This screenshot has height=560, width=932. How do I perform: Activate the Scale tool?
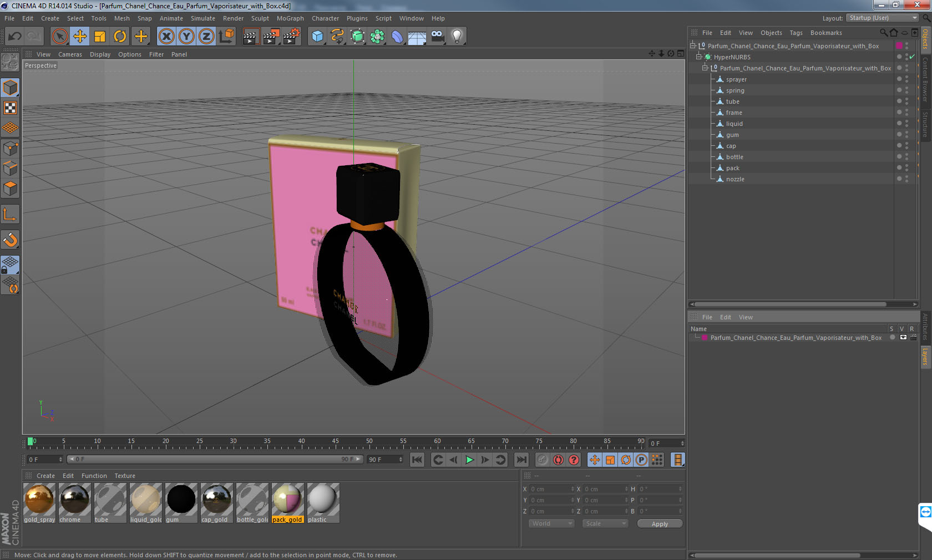tap(100, 37)
